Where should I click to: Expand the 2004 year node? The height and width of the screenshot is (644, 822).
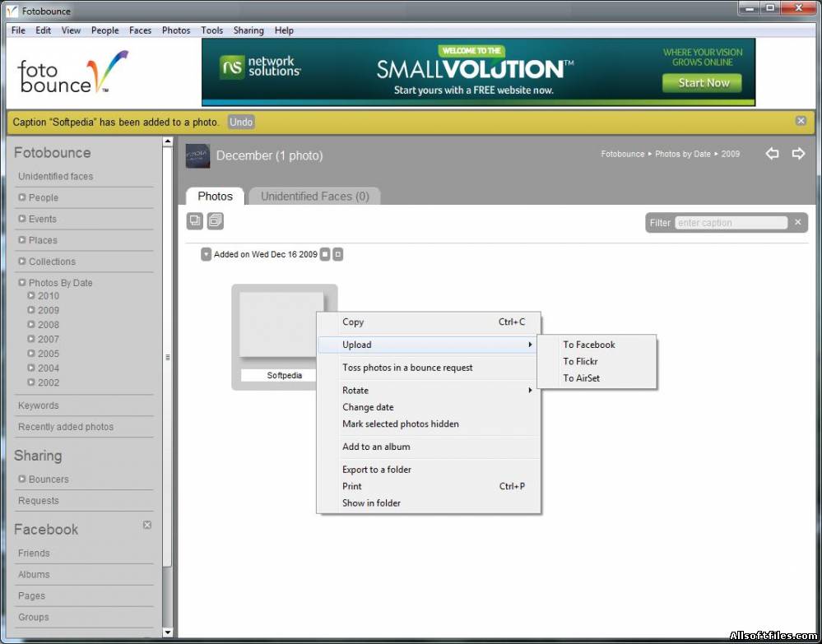tap(31, 368)
